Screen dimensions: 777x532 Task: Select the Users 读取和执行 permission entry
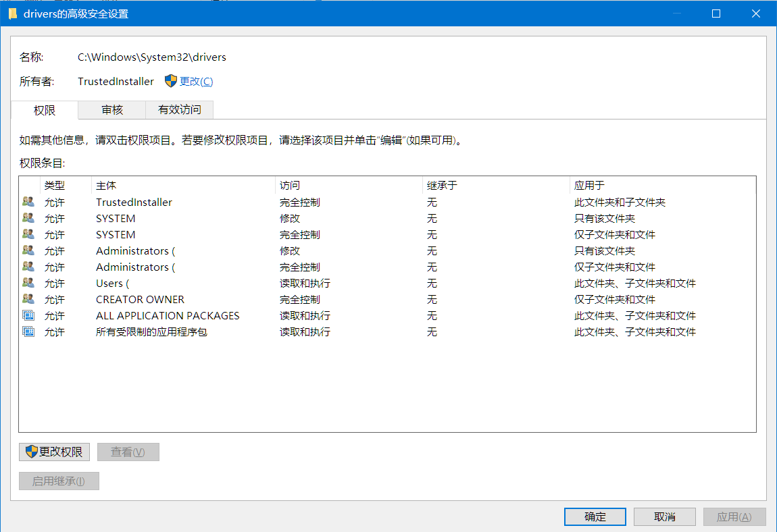(x=203, y=283)
